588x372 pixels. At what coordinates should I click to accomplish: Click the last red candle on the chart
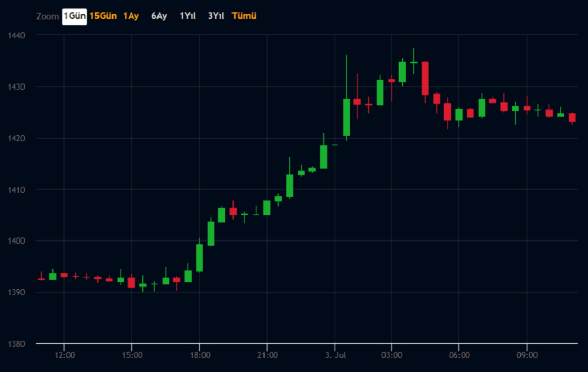[572, 118]
